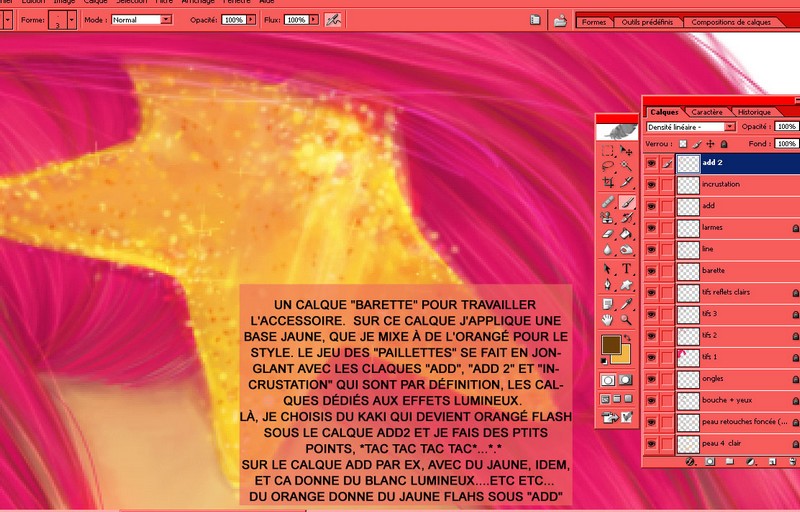Select the Clone Stamp tool
Screen dimensions: 800x512
607,218
